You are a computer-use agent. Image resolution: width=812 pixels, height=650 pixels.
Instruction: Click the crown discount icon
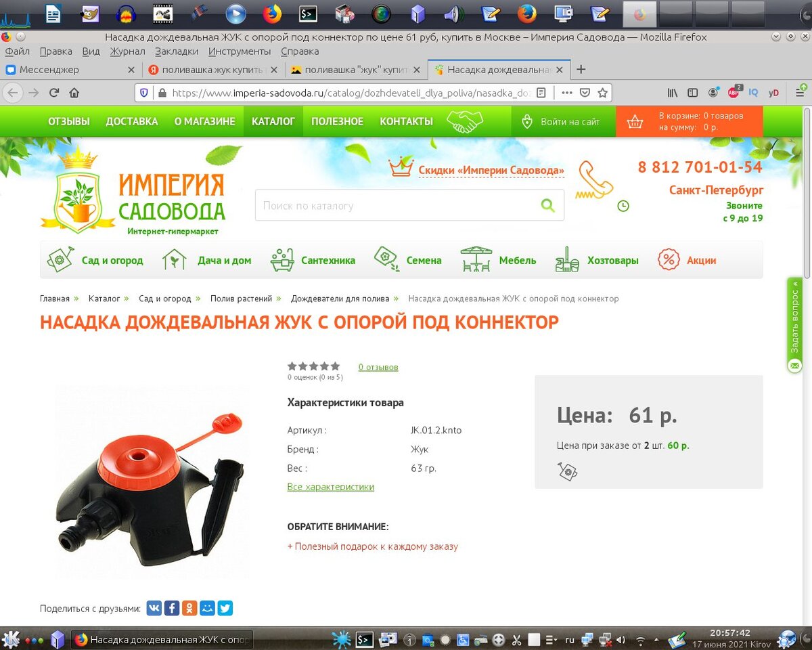tap(401, 167)
